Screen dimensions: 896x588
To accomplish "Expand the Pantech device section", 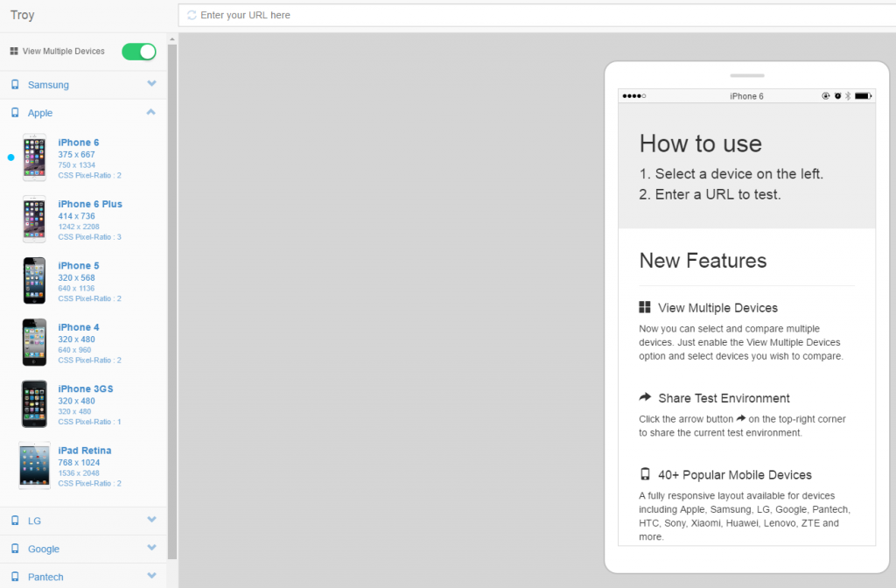I will 151,576.
